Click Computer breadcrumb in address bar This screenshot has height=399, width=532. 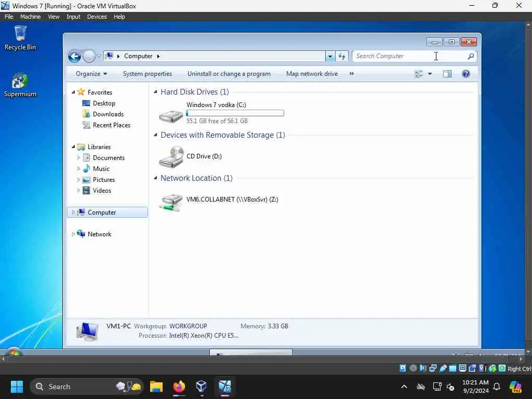[x=138, y=56]
